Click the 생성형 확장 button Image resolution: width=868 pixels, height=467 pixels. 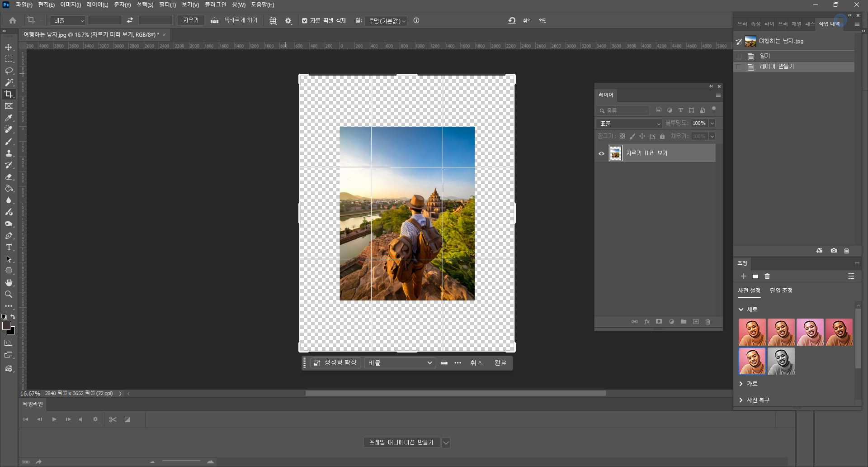(336, 363)
